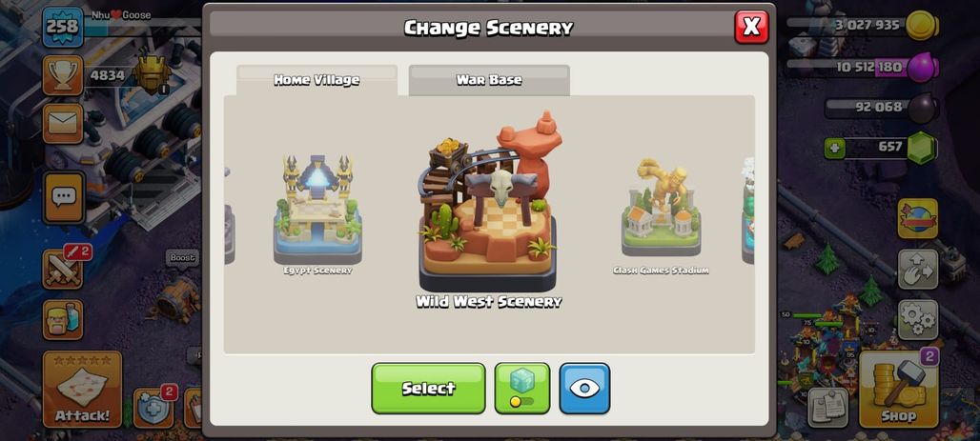Click the level 258 experience badge

tap(63, 27)
